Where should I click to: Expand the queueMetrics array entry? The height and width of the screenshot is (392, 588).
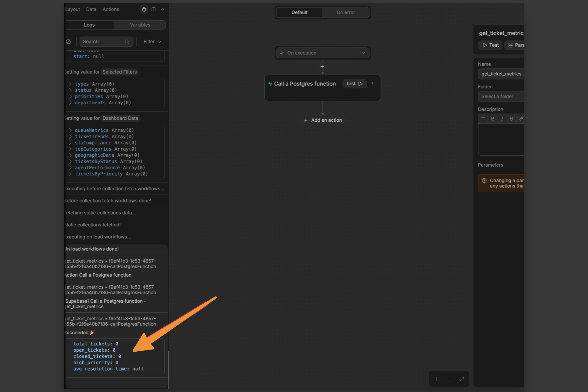coord(70,130)
